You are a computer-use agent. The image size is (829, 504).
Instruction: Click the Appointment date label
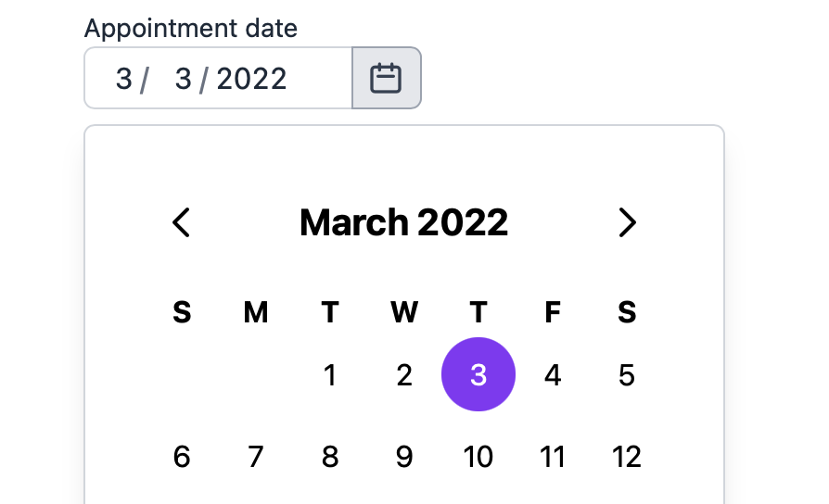tap(191, 28)
